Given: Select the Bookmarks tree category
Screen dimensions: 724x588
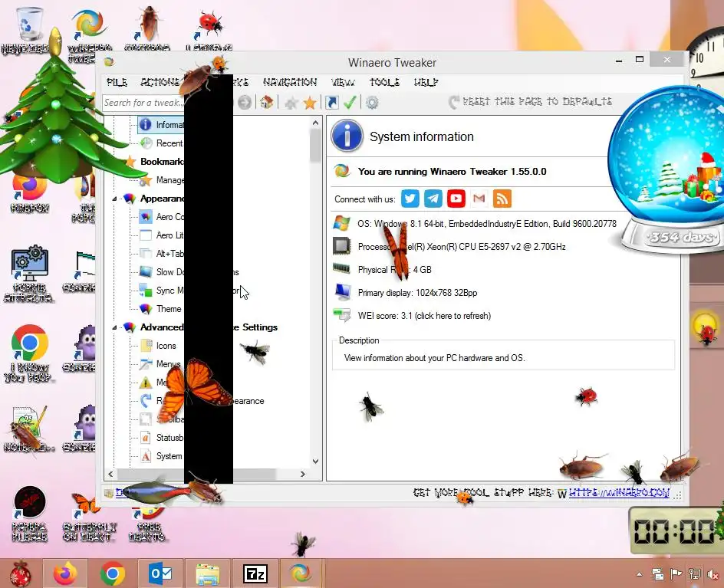Looking at the screenshot, I should click(162, 162).
